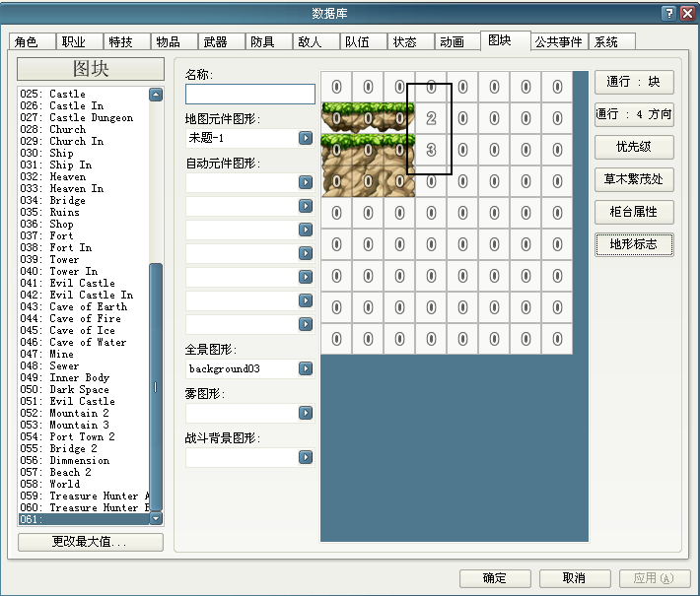700x596 pixels.
Task: Select list row 044: Cave of Fire
Action: tap(84, 318)
